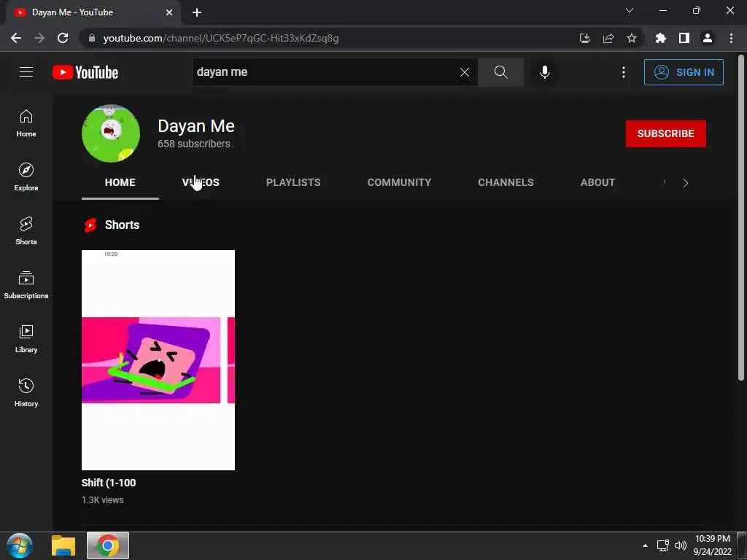Switch to the ABOUT tab
Viewport: 747px width, 560px height.
point(598,182)
